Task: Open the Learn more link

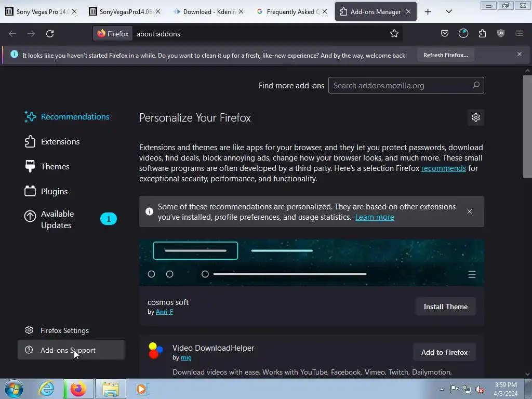Action: coord(375,217)
